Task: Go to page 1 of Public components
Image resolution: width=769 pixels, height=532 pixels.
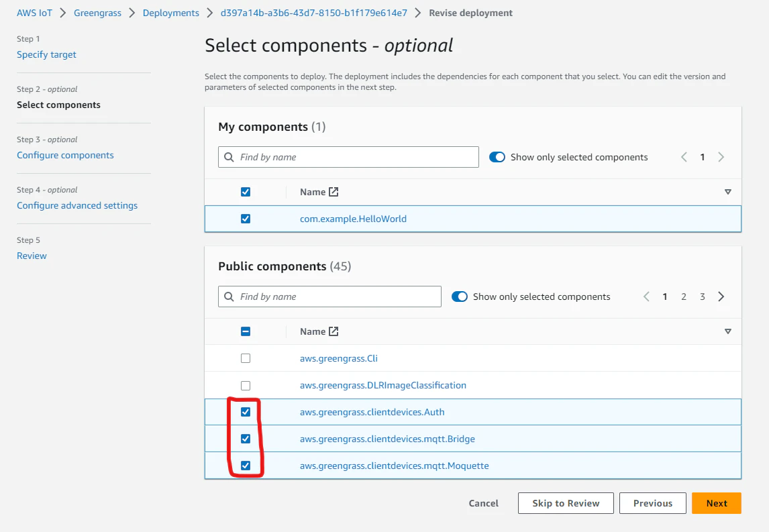Action: tap(665, 297)
